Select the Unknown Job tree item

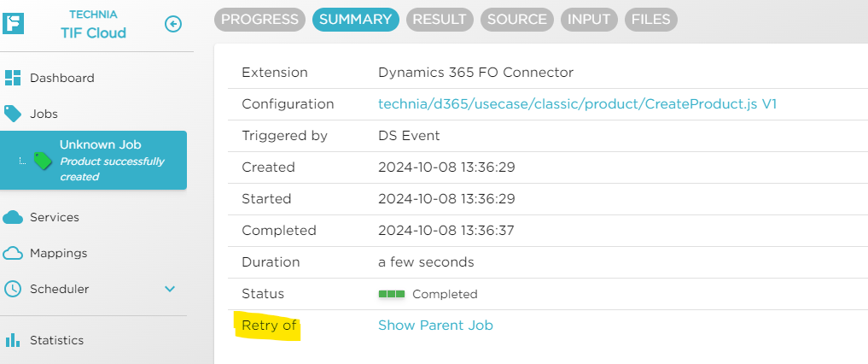(101, 145)
